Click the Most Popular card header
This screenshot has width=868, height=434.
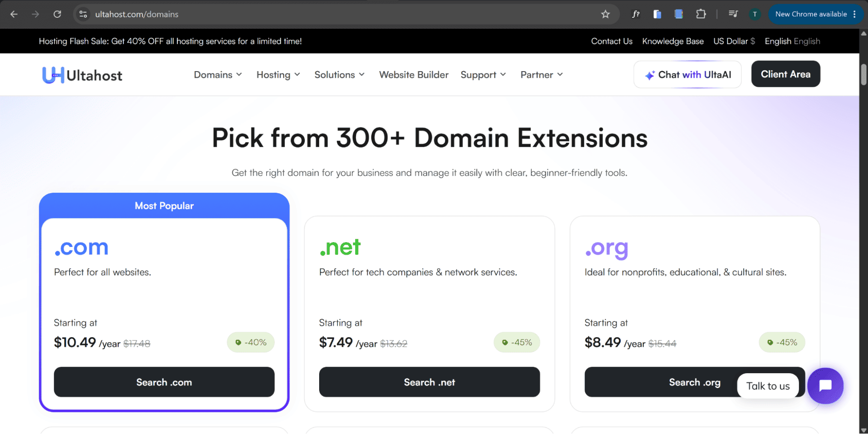click(164, 206)
